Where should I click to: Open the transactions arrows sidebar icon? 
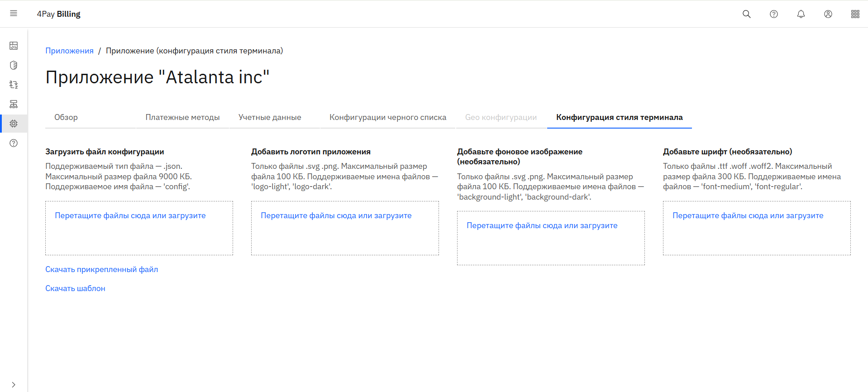pos(14,85)
